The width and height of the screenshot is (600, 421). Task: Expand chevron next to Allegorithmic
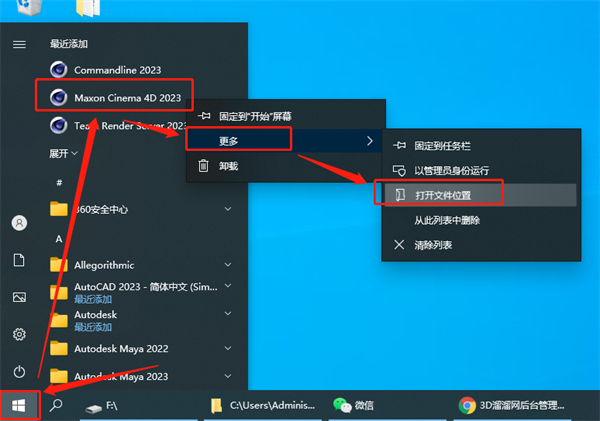pos(228,265)
